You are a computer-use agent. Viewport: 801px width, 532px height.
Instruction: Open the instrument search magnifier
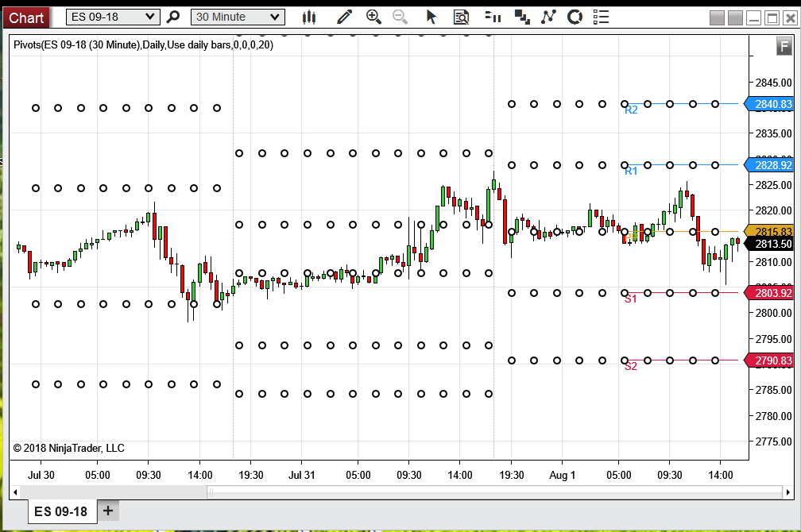[174, 17]
